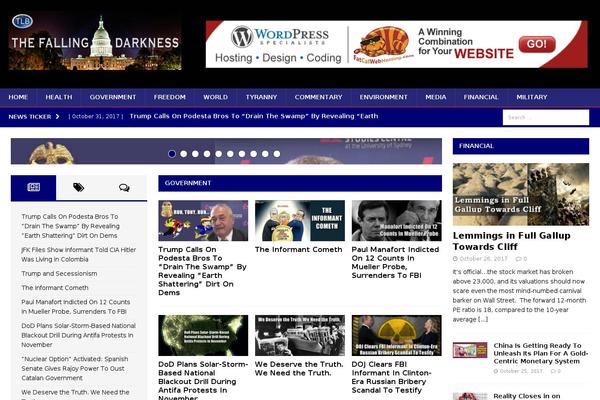This screenshot has height=400, width=600.
Task: Open the Government menu item
Action: pyautogui.click(x=113, y=97)
